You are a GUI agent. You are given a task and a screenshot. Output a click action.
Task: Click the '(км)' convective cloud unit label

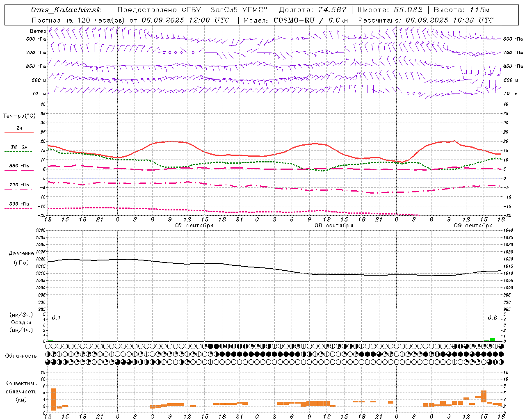tap(21, 399)
